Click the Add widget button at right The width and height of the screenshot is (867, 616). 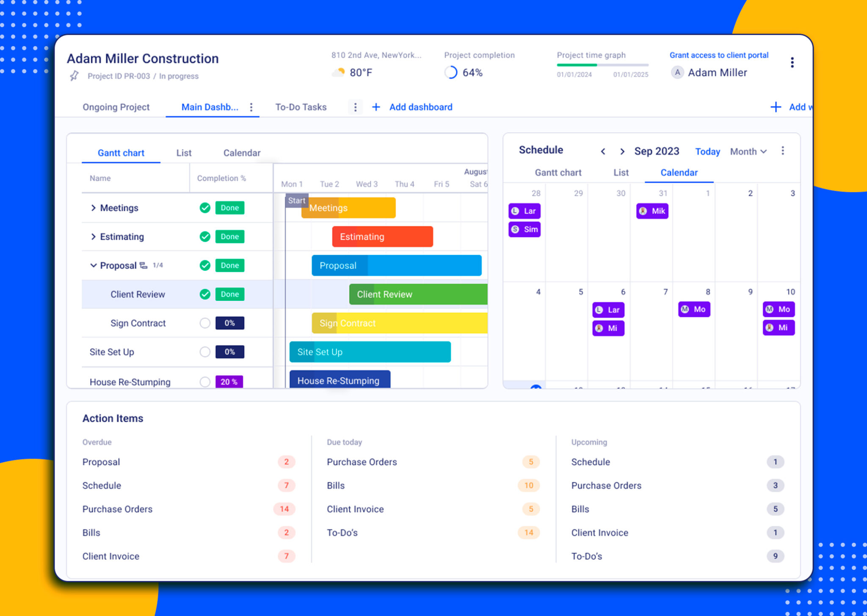791,107
